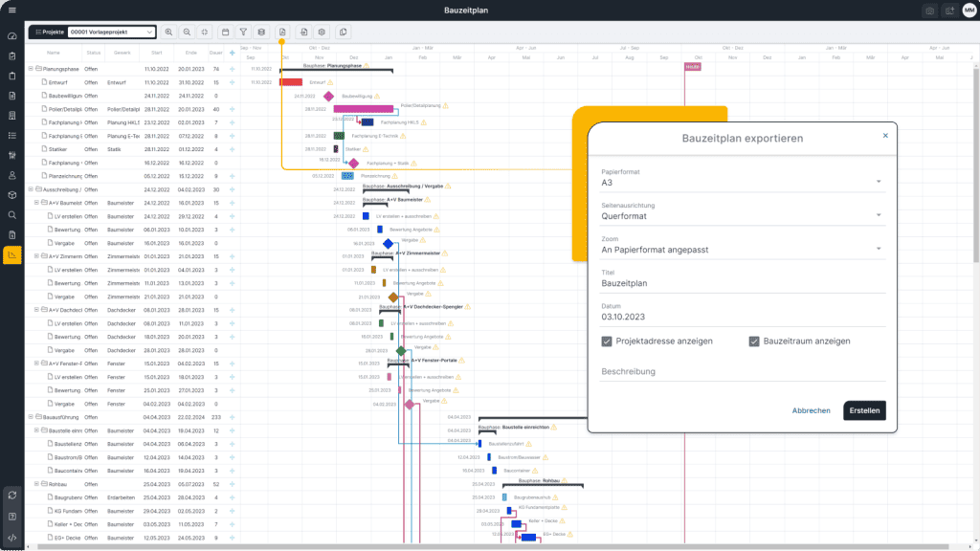Click the Erstellen button
The width and height of the screenshot is (980, 551).
pos(863,409)
